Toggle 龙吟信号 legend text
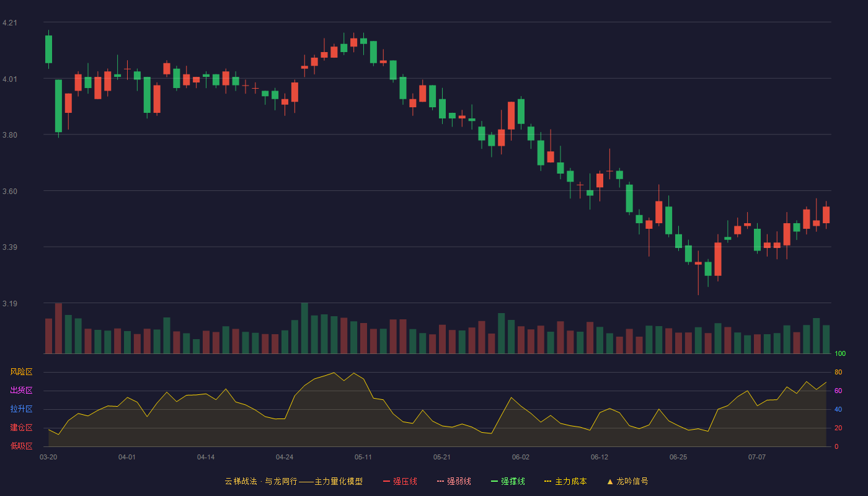868x496 pixels. [x=632, y=481]
